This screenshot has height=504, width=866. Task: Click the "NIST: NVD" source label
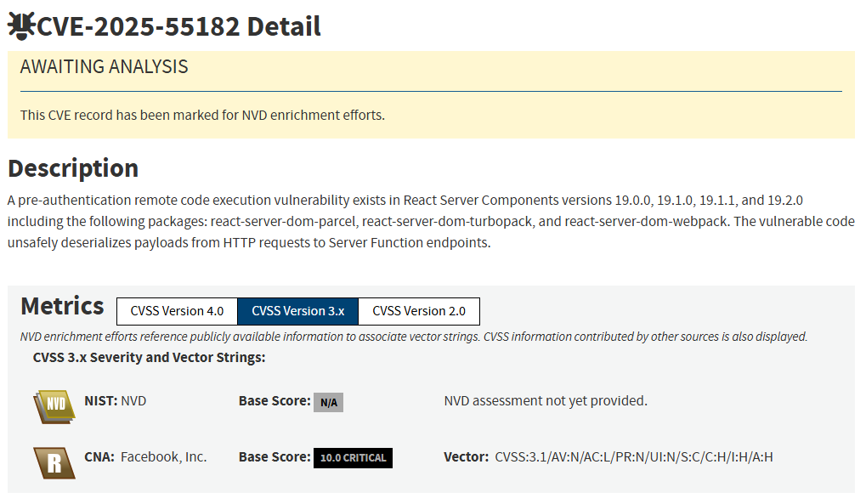(116, 400)
